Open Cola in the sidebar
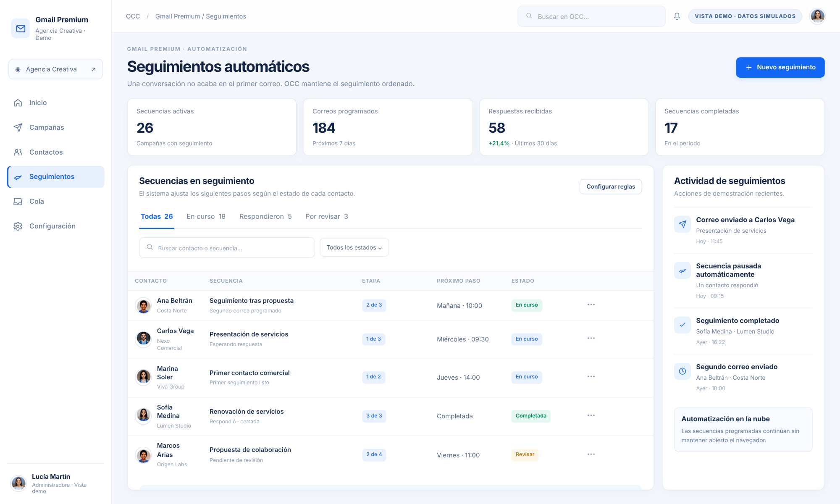 [x=55, y=202]
